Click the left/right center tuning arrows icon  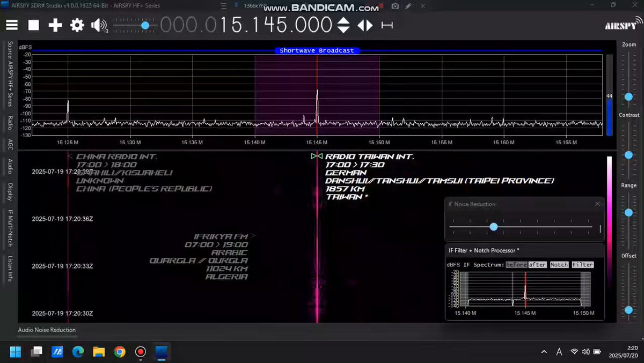tap(365, 25)
